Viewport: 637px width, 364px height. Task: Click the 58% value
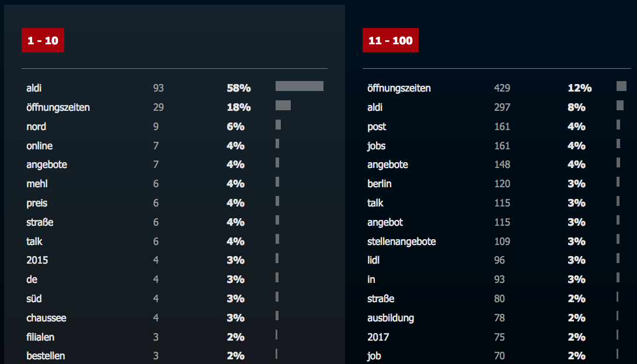pos(239,88)
